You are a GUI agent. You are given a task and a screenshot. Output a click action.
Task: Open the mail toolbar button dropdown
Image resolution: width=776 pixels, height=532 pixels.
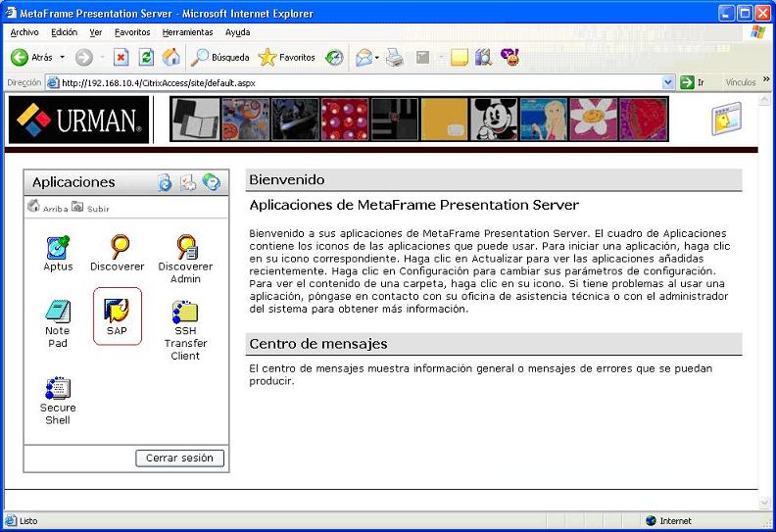click(376, 58)
